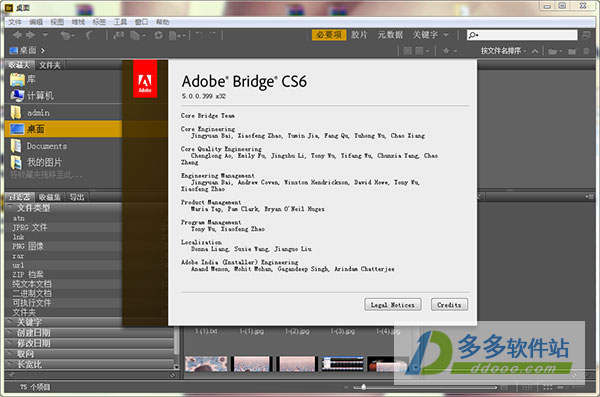The width and height of the screenshot is (600, 397).
Task: Open the 标签 menu
Action: tap(99, 22)
